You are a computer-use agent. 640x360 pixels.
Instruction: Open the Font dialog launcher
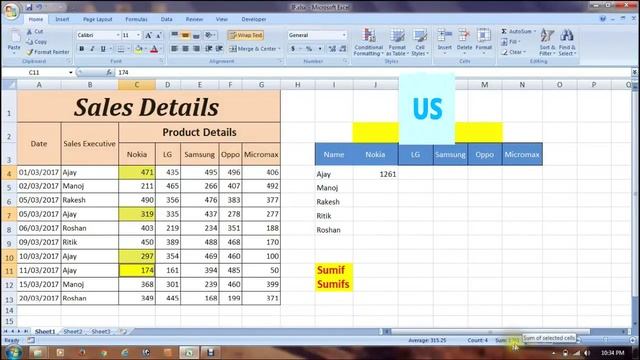162,61
